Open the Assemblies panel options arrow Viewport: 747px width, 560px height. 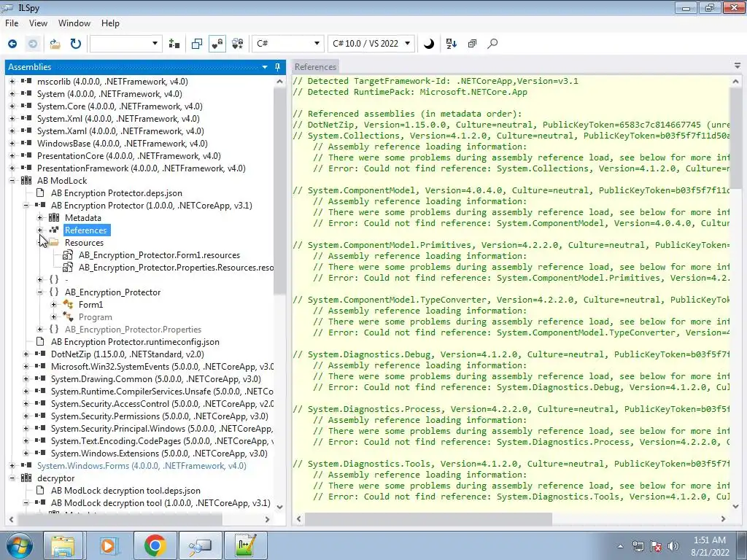coord(265,67)
